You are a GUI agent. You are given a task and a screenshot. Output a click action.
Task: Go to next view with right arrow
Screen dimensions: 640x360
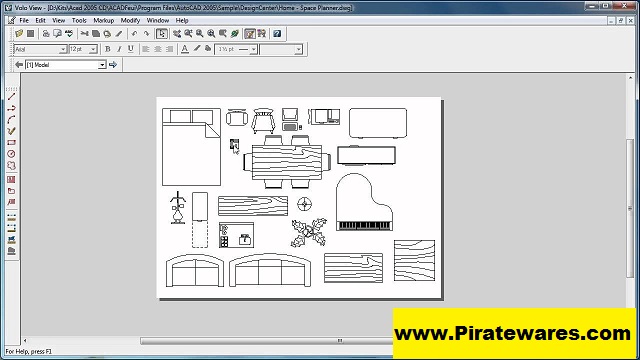[113, 64]
